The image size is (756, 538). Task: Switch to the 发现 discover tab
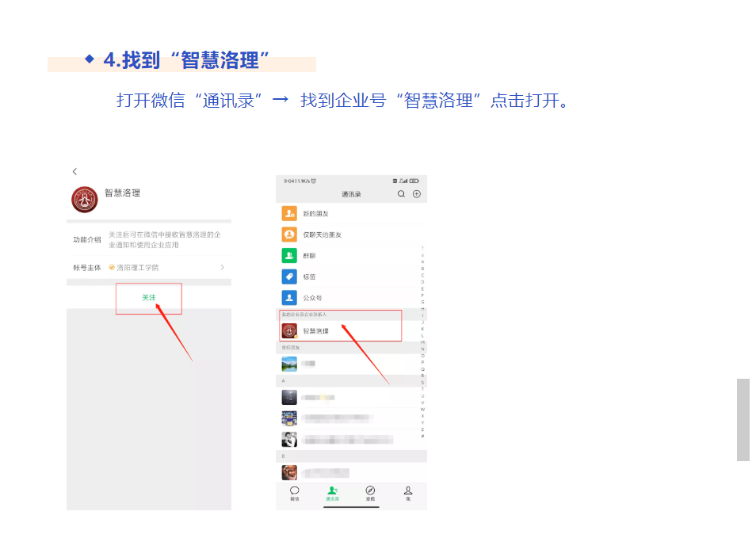(370, 494)
